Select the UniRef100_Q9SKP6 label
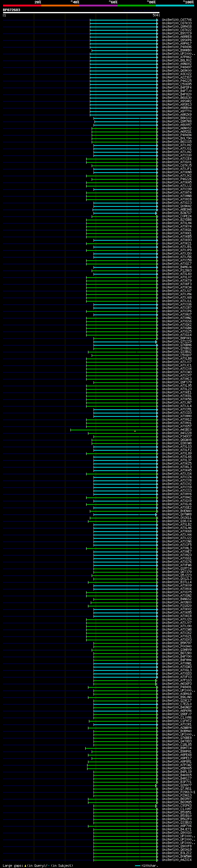 coord(176,40)
